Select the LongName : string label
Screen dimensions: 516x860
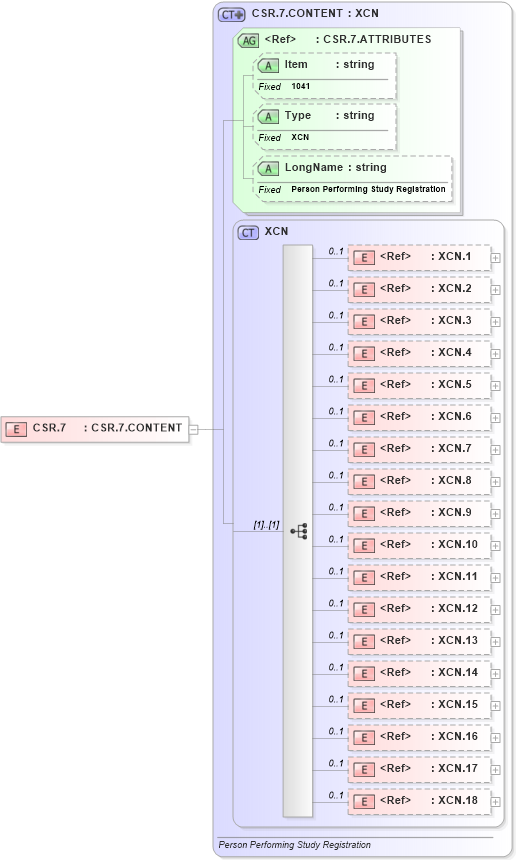[335, 168]
